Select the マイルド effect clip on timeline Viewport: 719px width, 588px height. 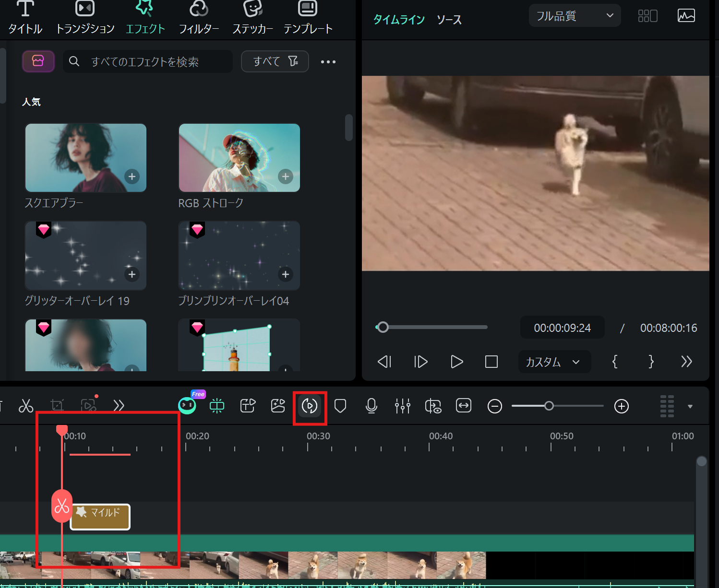[x=100, y=517]
